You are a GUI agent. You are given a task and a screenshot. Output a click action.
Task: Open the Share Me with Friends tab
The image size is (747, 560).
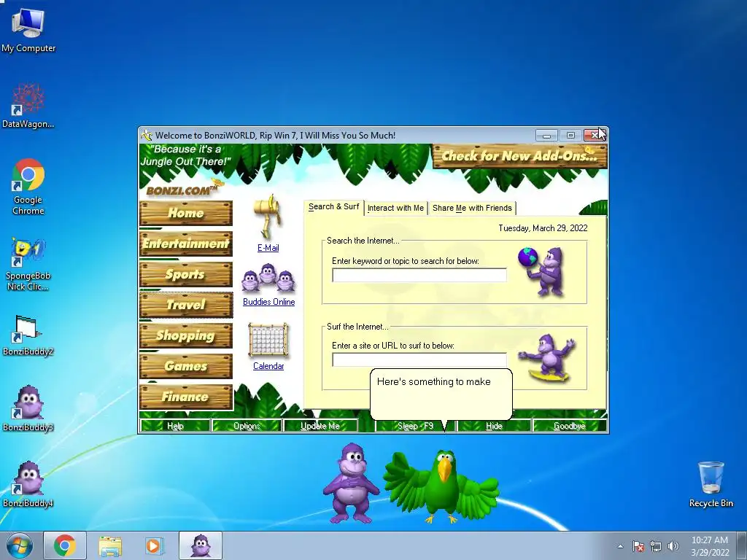(x=472, y=208)
